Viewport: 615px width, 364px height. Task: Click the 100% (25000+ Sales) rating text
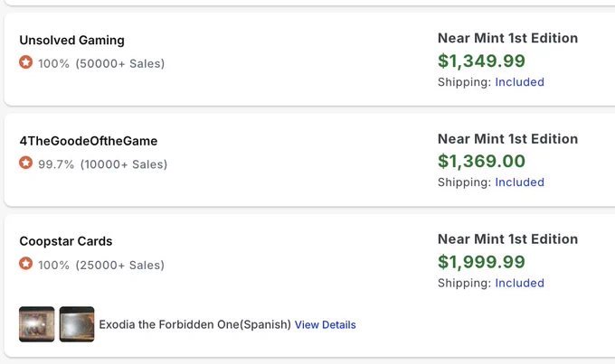101,265
